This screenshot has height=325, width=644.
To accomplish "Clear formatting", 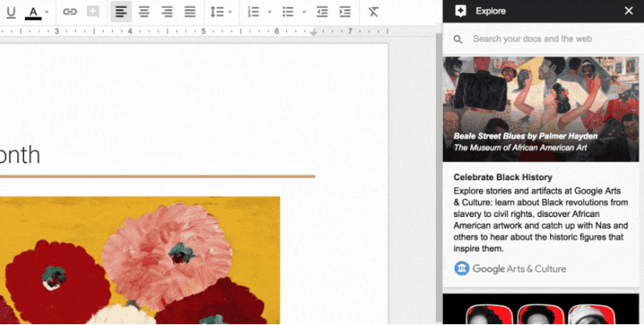I will (373, 12).
